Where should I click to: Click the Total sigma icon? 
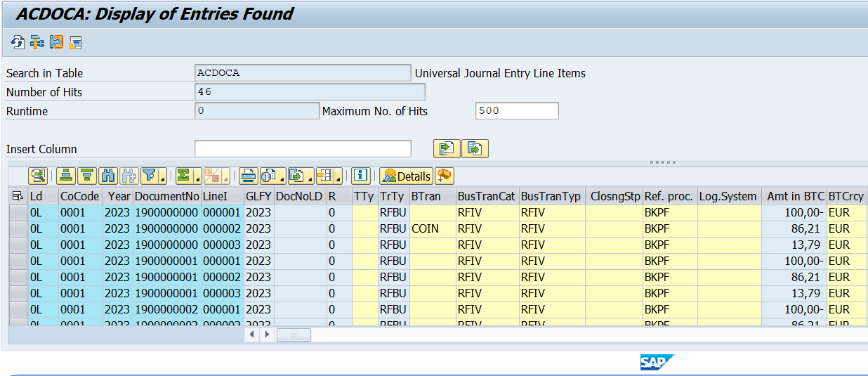185,176
